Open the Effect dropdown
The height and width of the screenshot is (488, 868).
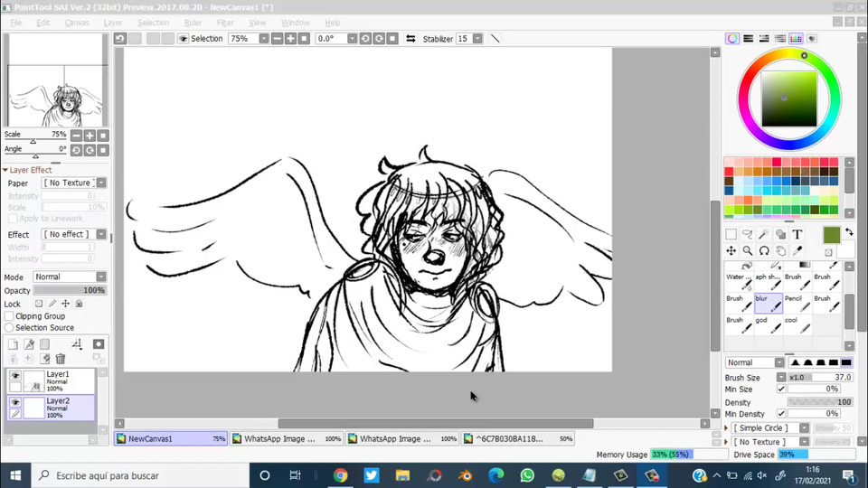click(x=100, y=235)
